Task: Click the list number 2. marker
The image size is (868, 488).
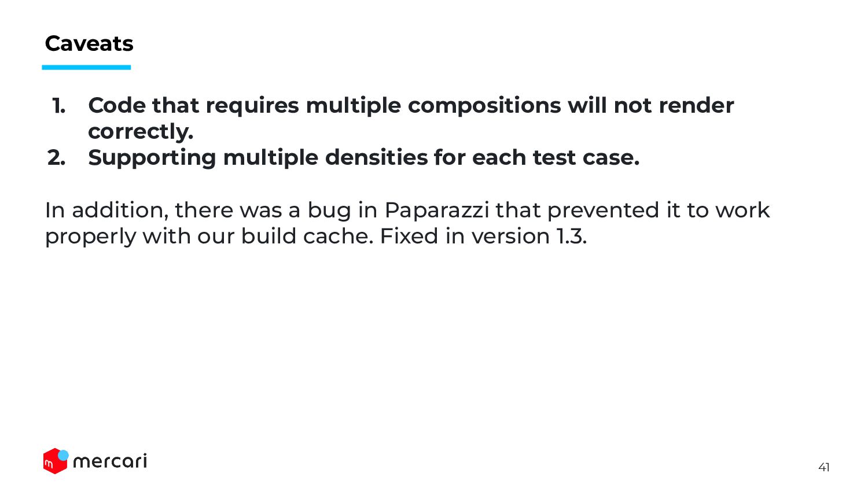Action: click(57, 158)
